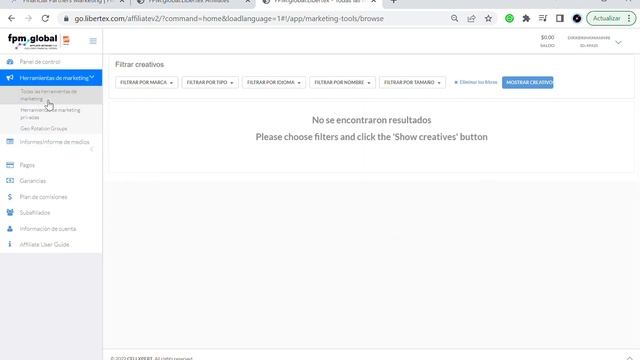Click the fpm.global logo
This screenshot has width=640, height=360.
[39, 41]
